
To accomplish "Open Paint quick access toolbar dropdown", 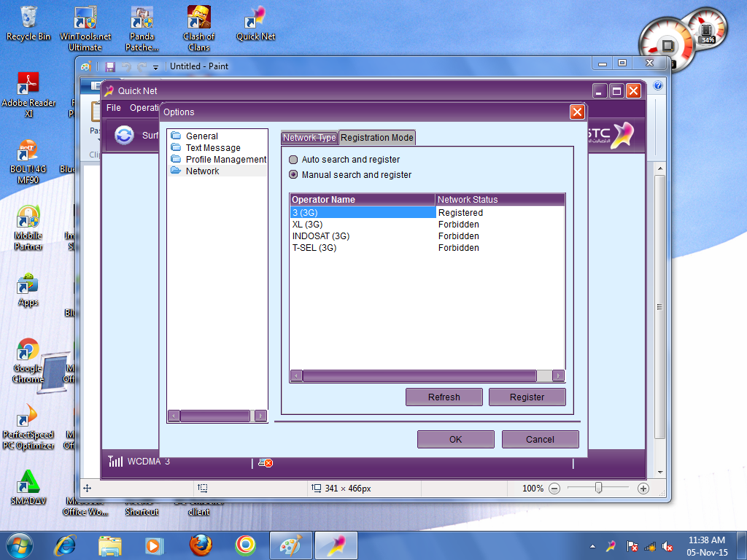I will (156, 67).
